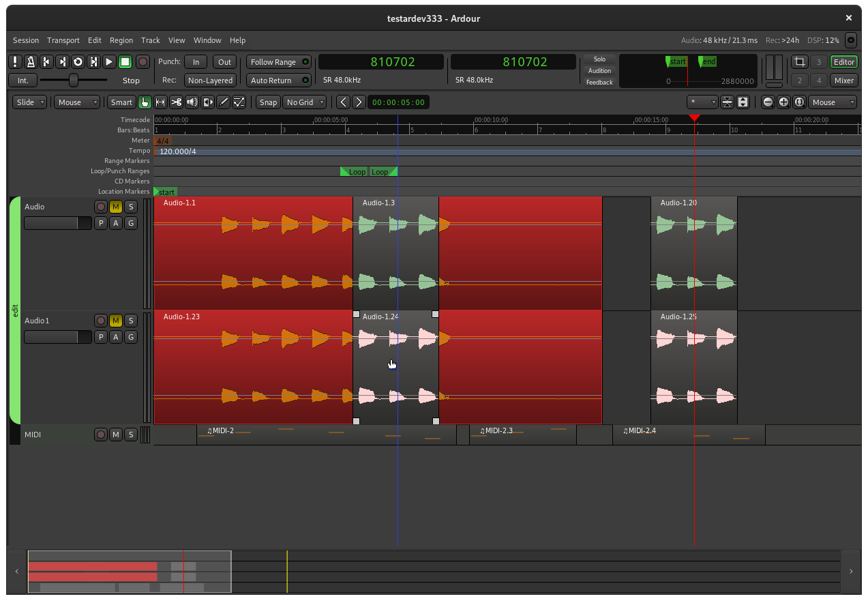Toggle Auto Return option
Image resolution: width=868 pixels, height=601 pixels.
point(278,80)
